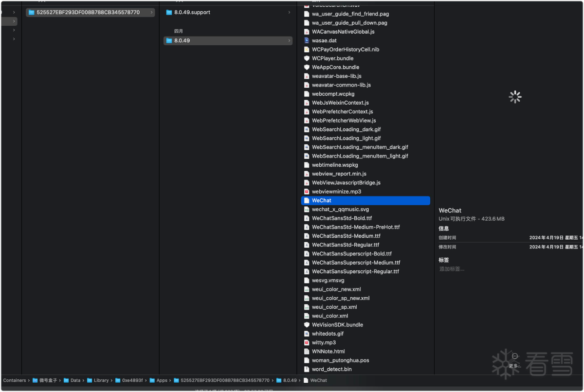584x392 pixels.
Task: Click the wasae.dat file icon
Action: [x=307, y=40]
